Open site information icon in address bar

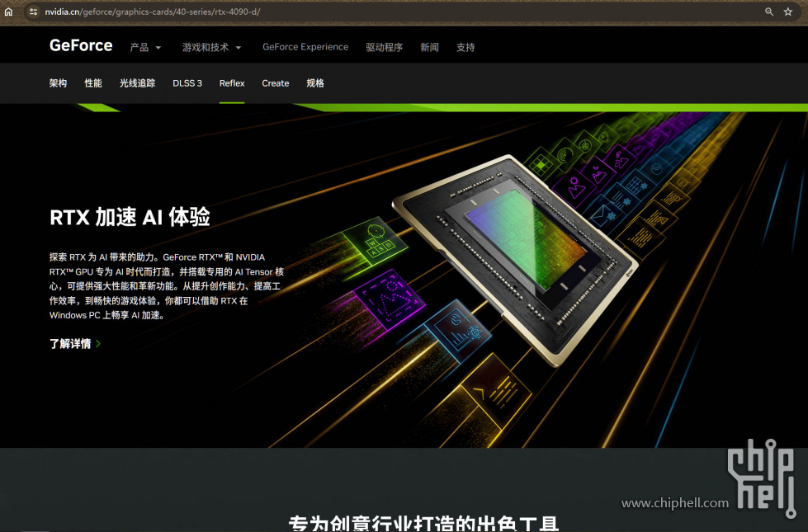33,12
